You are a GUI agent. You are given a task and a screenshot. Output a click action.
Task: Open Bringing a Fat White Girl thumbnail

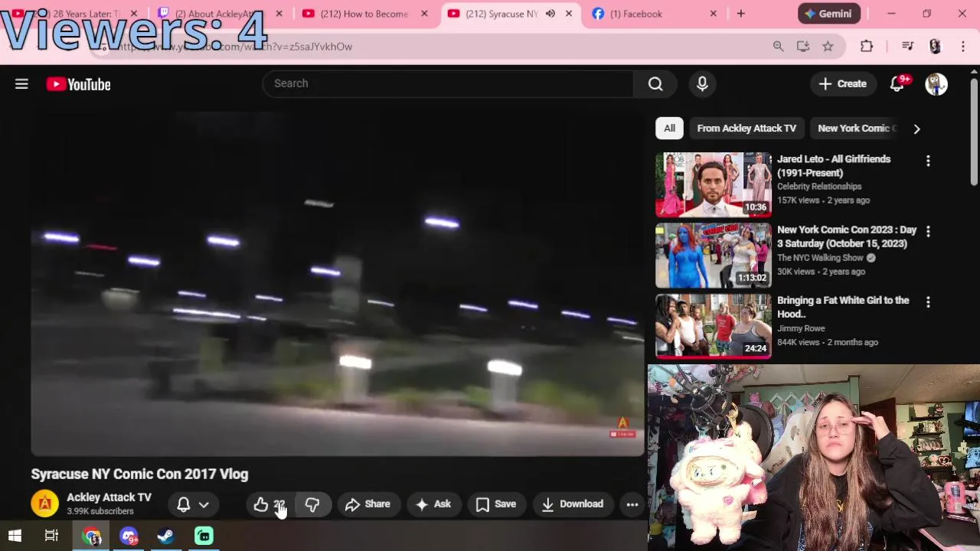(714, 326)
